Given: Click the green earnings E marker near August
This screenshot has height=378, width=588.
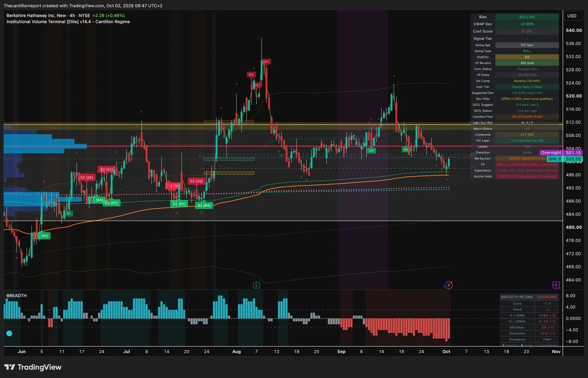Looking at the screenshot, I should tap(256, 285).
